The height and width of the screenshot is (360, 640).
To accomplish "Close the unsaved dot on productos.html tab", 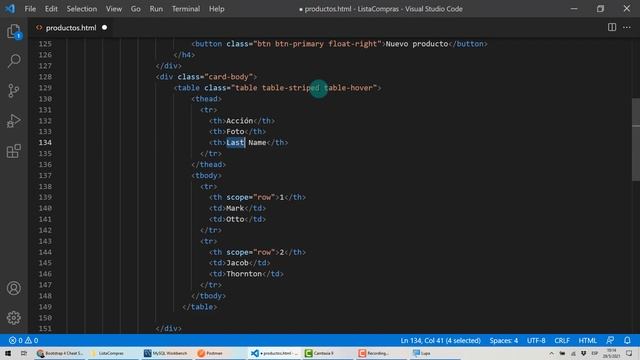I will [x=104, y=27].
